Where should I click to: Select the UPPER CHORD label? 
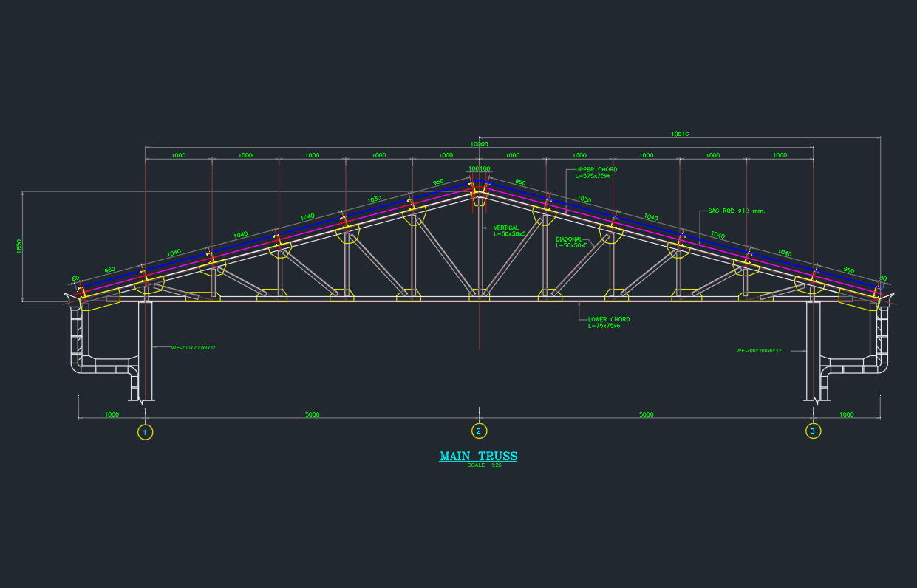coord(596,170)
